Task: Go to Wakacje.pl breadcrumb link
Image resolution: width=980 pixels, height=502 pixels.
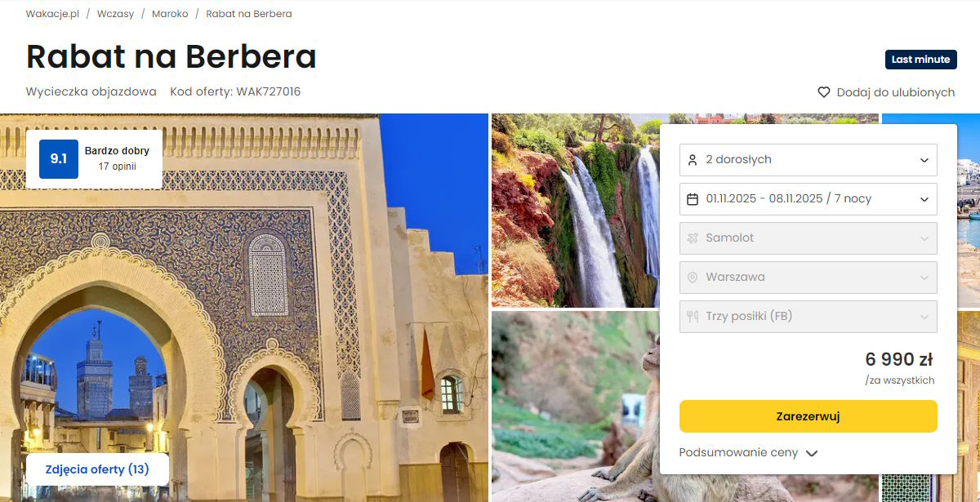Action: pos(52,14)
